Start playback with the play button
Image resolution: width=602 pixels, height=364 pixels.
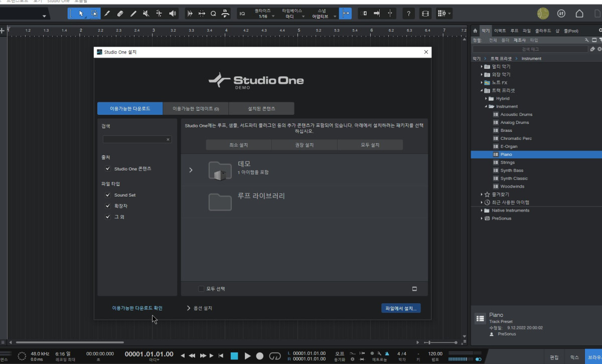(247, 356)
